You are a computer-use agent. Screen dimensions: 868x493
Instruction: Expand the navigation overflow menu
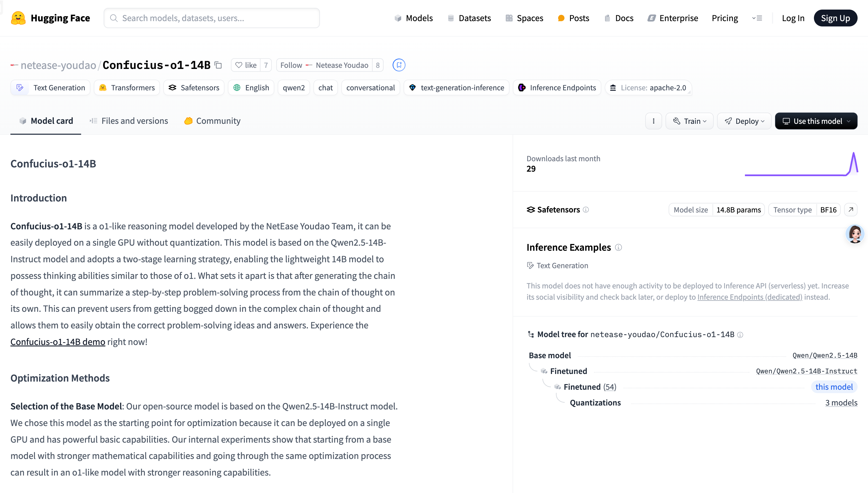tap(757, 18)
